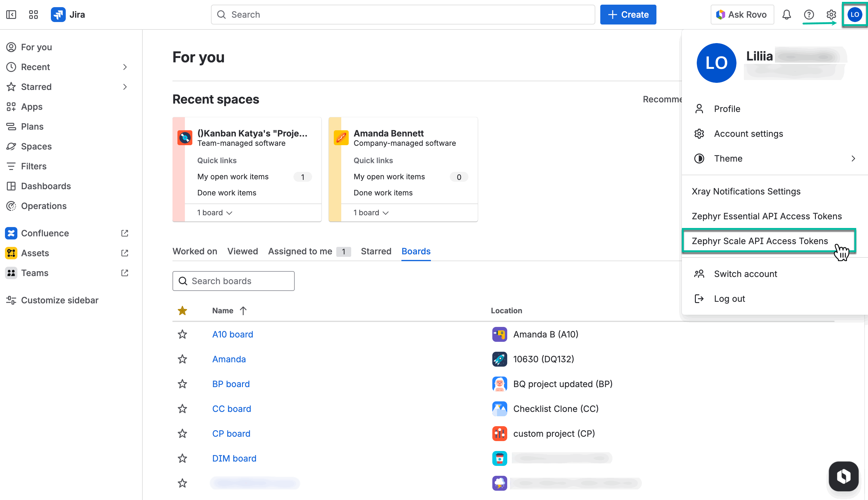Switch to the Assigned to me tab

pyautogui.click(x=300, y=251)
